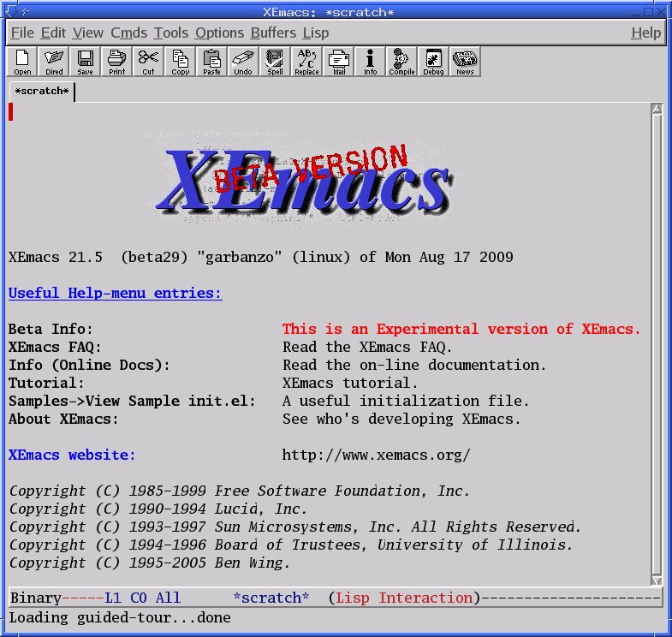Select the *scratch* buffer tab
The image size is (672, 637).
pos(42,92)
